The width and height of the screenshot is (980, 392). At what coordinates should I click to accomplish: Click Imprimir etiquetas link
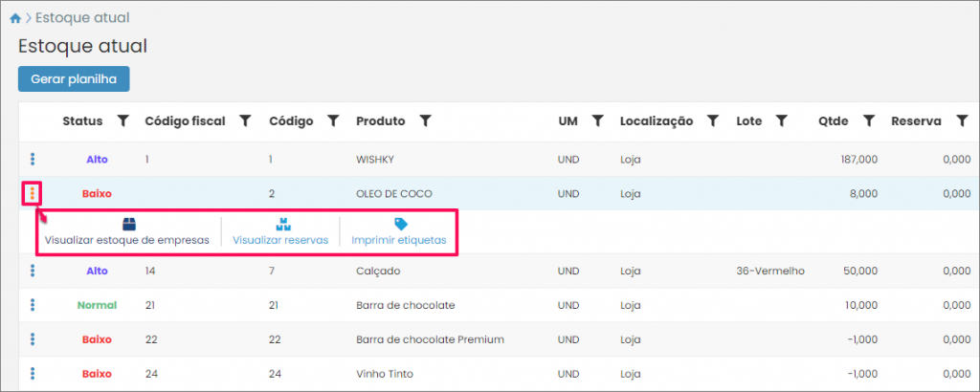pos(399,232)
